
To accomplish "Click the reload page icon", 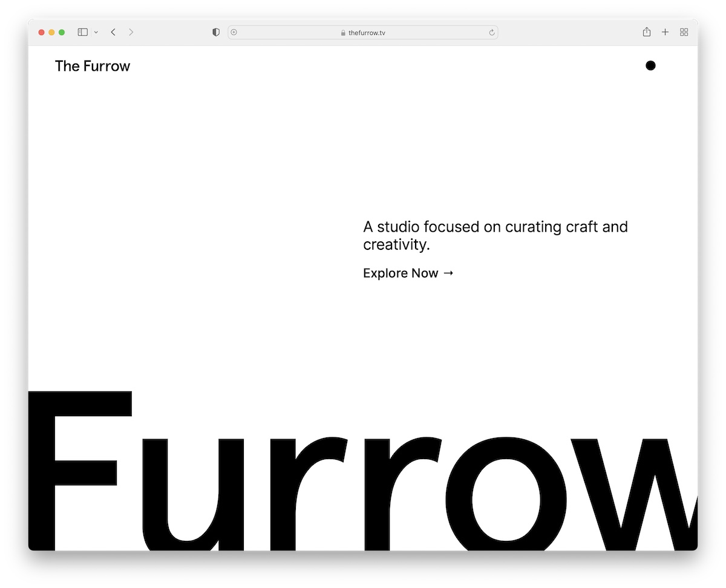I will 492,32.
